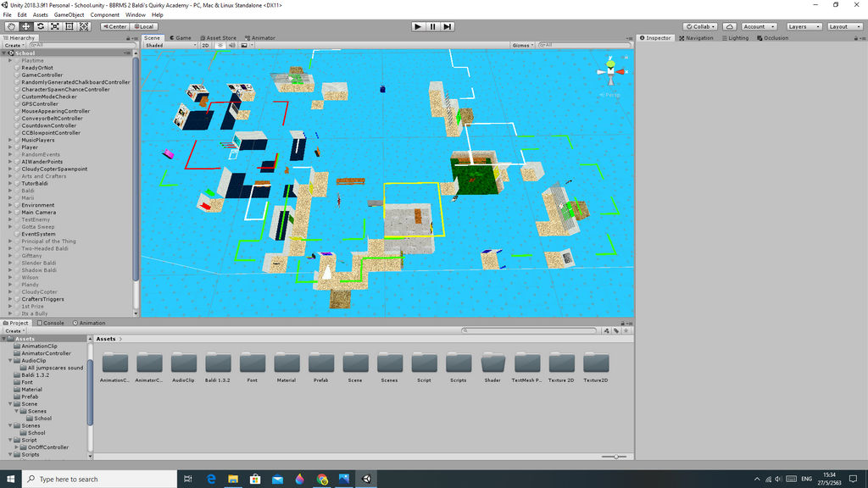The width and height of the screenshot is (868, 488).
Task: Toggle 2D view mode
Action: (205, 46)
